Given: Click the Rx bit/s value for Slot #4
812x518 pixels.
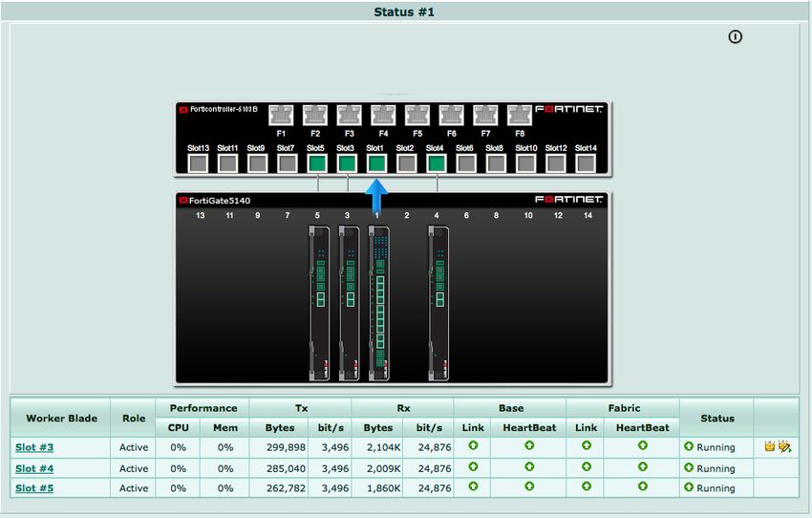Looking at the screenshot, I should coord(435,468).
